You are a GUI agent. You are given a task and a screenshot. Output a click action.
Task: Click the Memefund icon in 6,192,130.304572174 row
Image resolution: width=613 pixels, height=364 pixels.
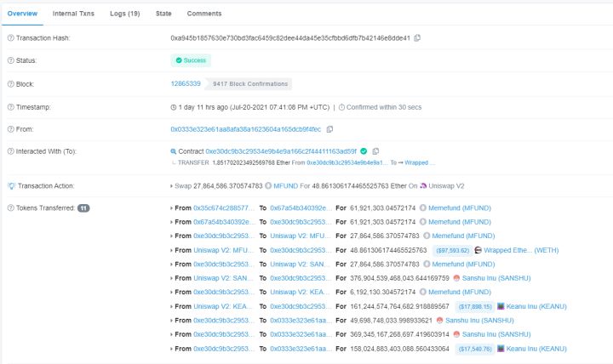[422, 292]
